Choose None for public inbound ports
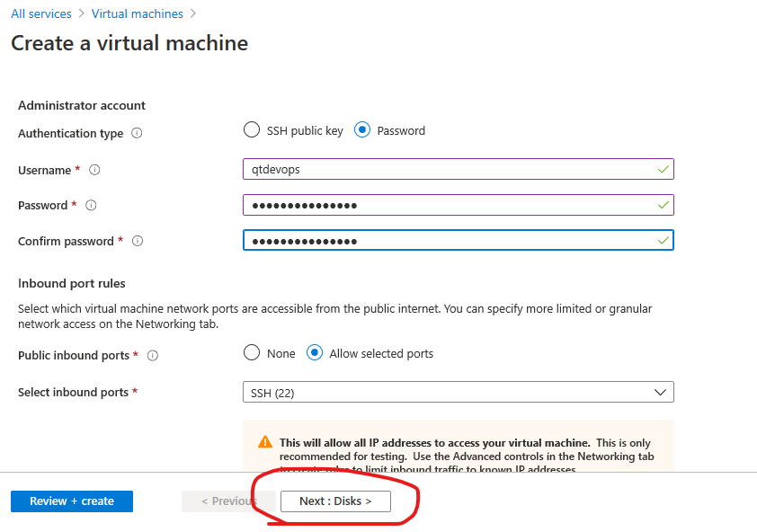This screenshot has width=757, height=532. click(252, 353)
